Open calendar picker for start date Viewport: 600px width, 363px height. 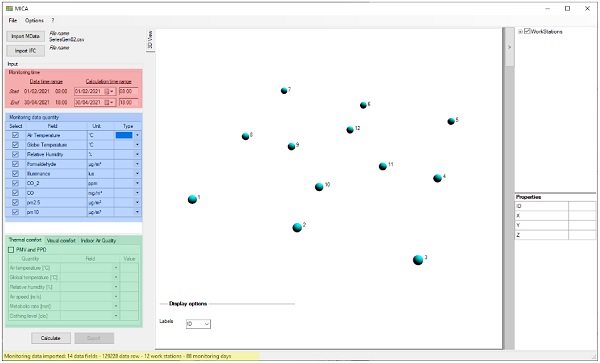click(109, 91)
